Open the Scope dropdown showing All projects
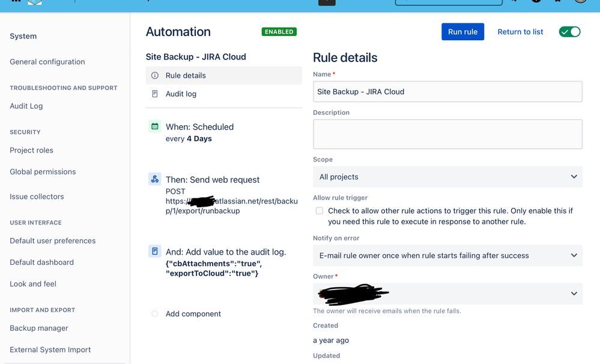Screen dimensions: 600x364 [447, 177]
